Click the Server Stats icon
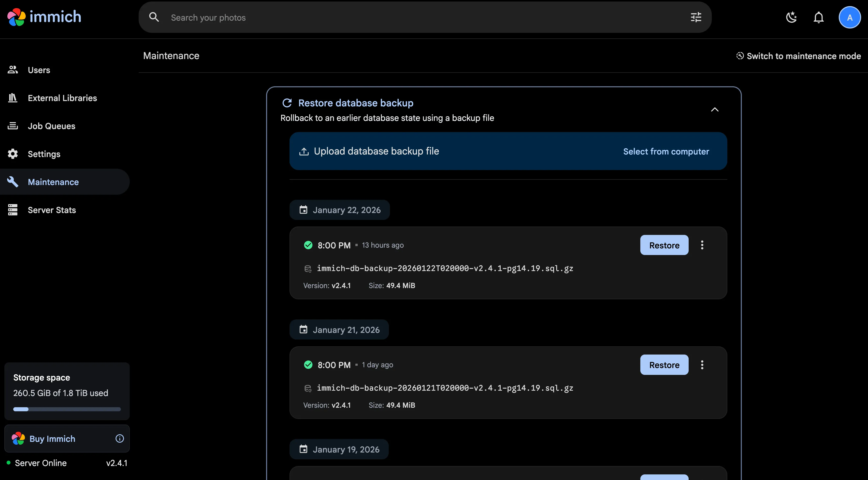The height and width of the screenshot is (480, 868). click(x=12, y=210)
